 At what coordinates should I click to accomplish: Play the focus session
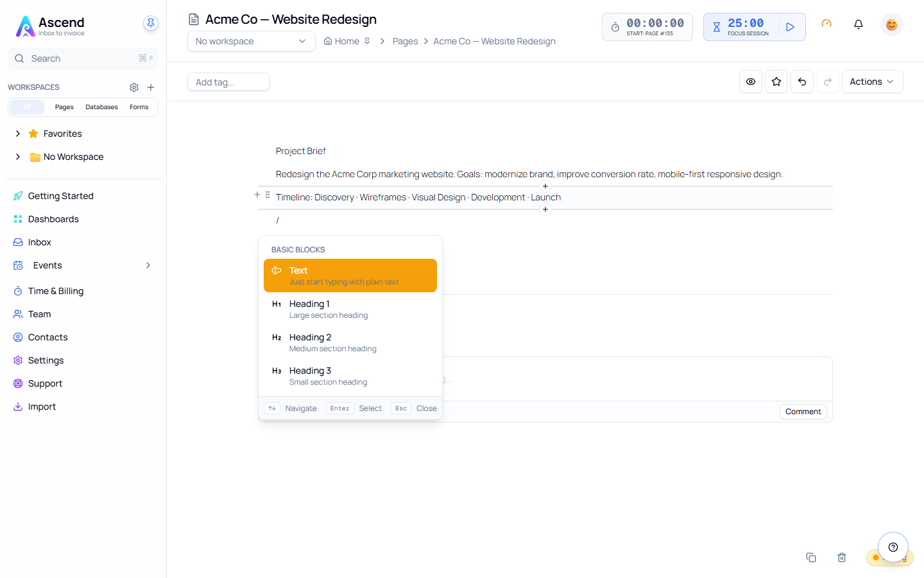pyautogui.click(x=791, y=27)
